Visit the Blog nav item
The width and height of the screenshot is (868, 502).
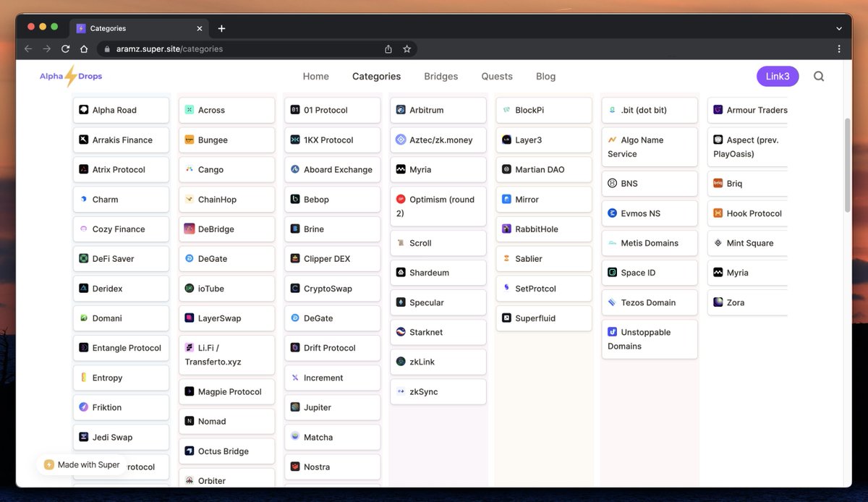(x=546, y=76)
